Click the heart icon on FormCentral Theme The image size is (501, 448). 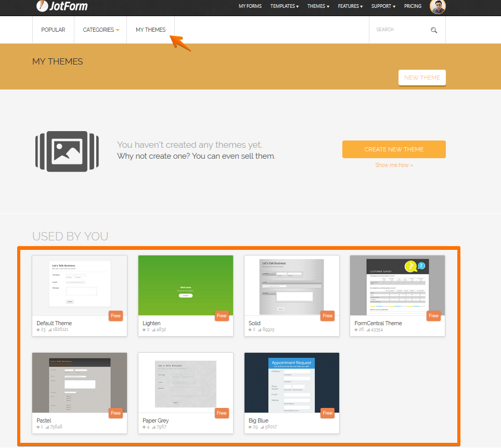tap(356, 330)
